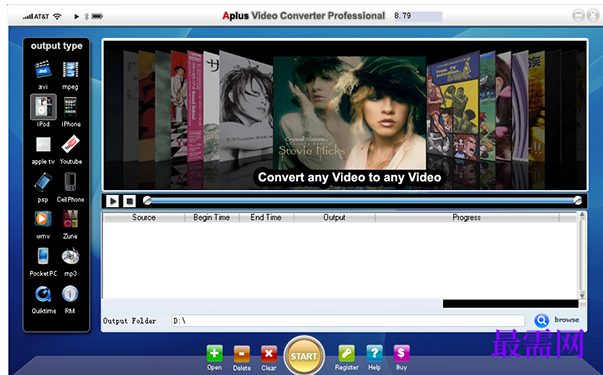
Task: Choose the iPhone output format
Action: click(x=70, y=107)
